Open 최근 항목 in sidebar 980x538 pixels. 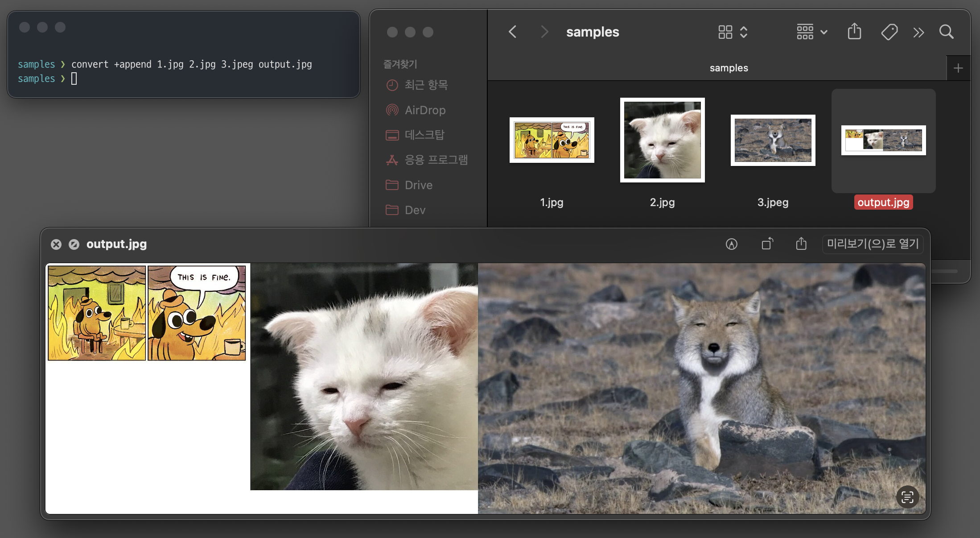click(x=426, y=85)
